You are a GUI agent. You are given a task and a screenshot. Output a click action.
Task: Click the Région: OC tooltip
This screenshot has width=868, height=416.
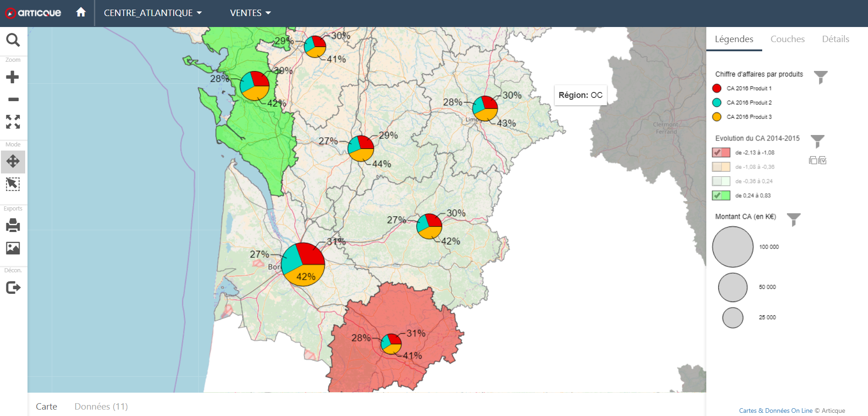(580, 95)
